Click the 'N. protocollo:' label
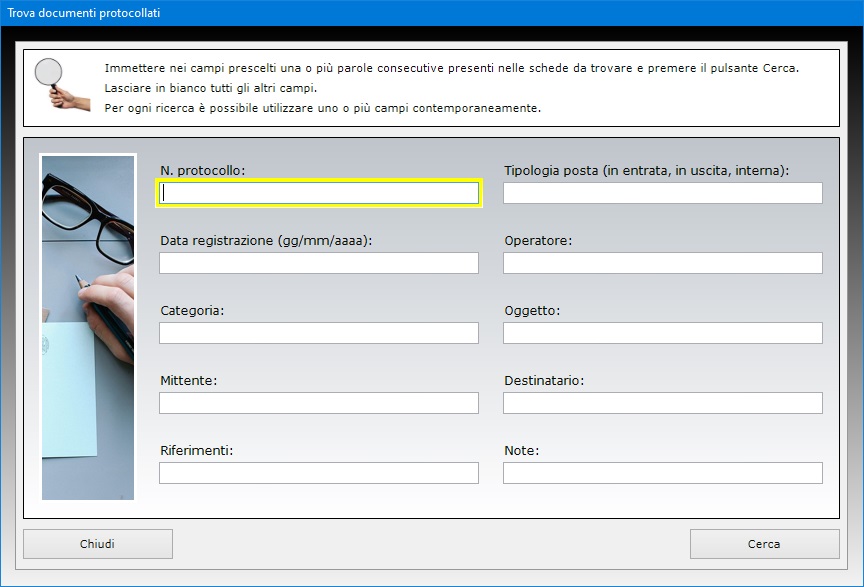This screenshot has height=587, width=864. pos(203,170)
